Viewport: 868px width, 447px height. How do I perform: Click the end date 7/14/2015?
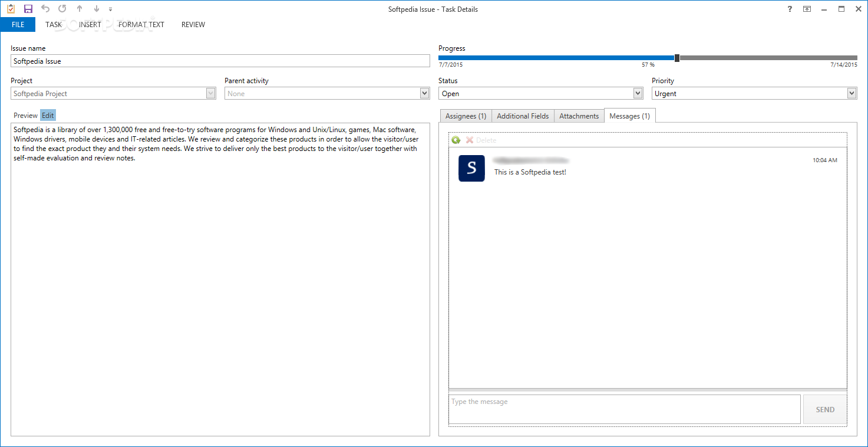(844, 65)
